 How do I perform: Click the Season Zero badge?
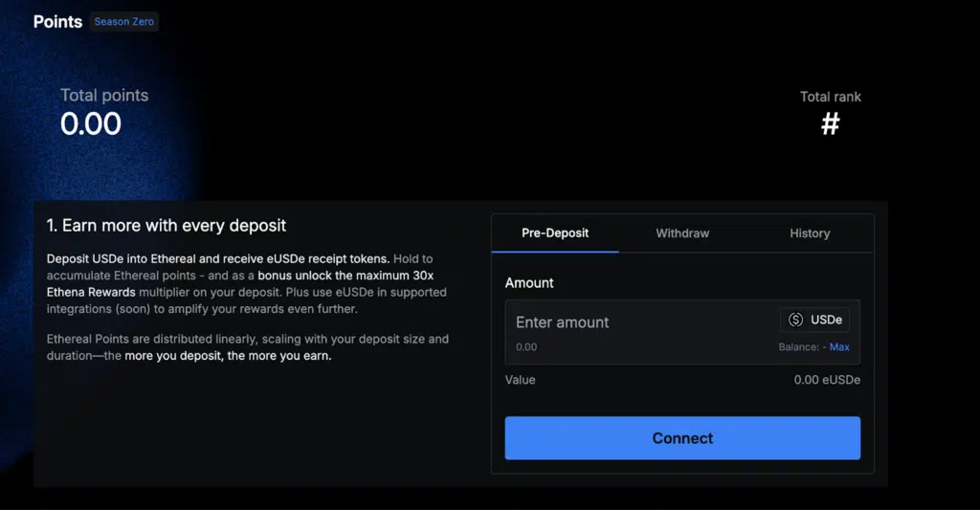click(x=123, y=21)
